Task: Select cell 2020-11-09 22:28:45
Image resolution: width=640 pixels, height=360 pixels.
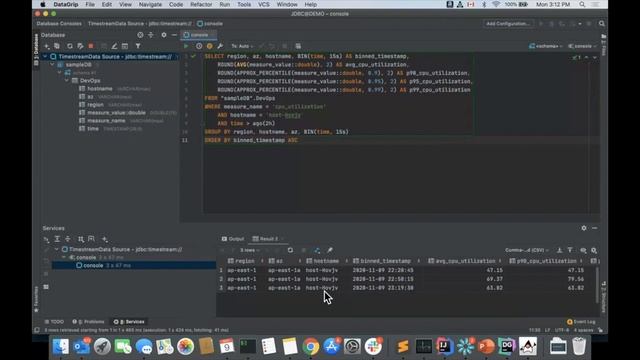Action: pyautogui.click(x=383, y=270)
